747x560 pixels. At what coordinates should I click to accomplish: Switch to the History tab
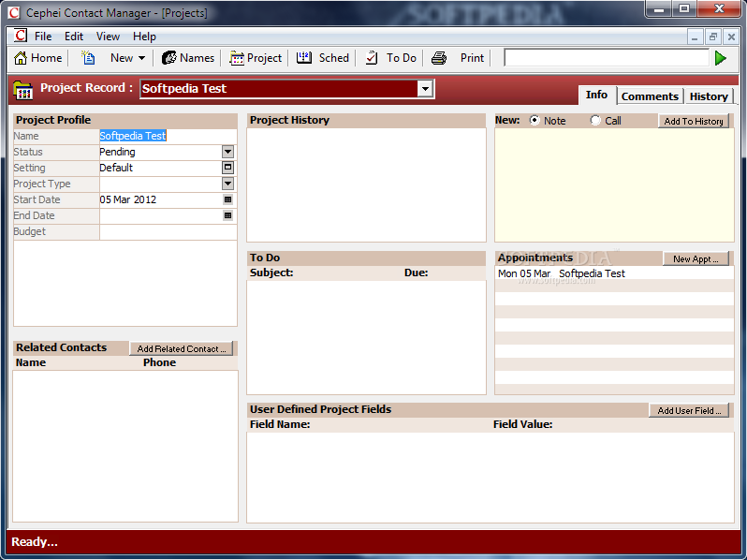[x=709, y=96]
